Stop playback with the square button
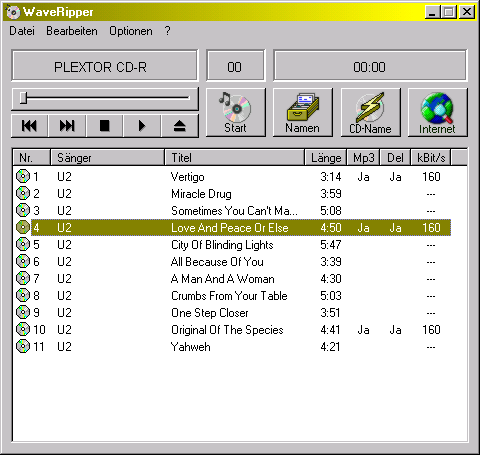480x455 pixels. pyautogui.click(x=105, y=126)
